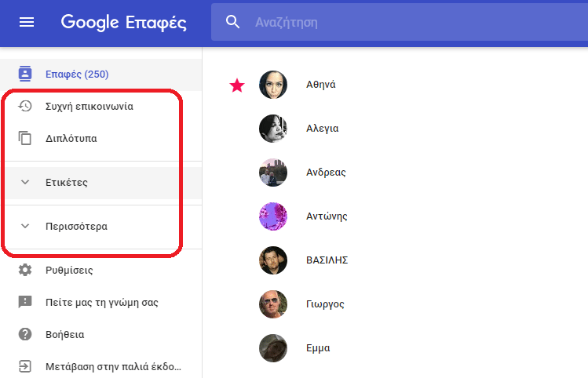Expand the Ετικέτες chevron

[x=25, y=183]
